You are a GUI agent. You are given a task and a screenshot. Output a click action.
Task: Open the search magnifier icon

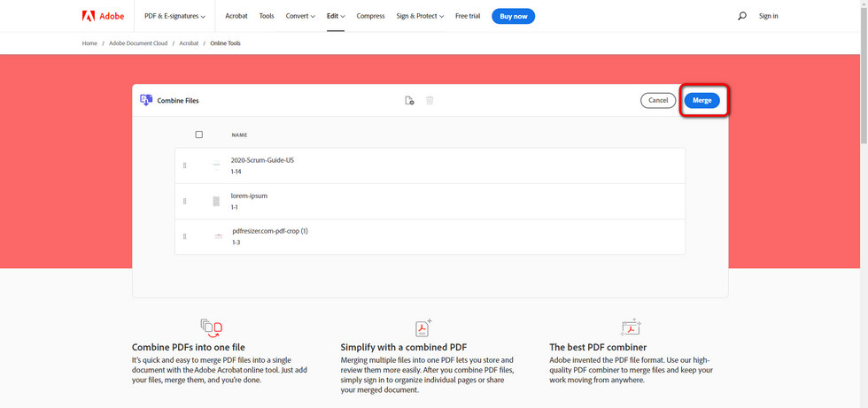741,16
